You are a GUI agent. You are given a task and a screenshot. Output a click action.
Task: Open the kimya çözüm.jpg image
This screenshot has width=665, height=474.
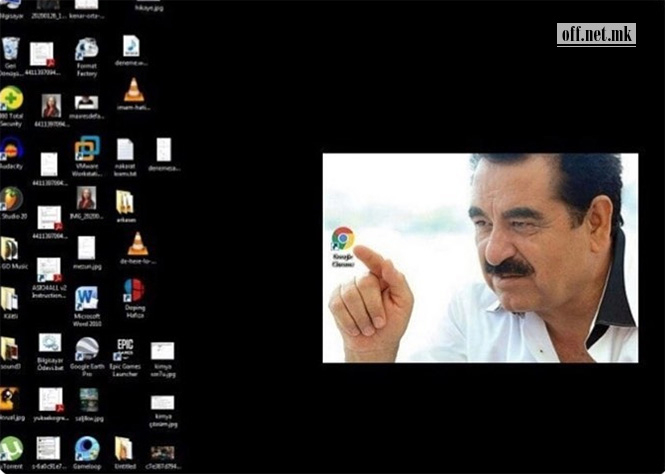pyautogui.click(x=162, y=402)
